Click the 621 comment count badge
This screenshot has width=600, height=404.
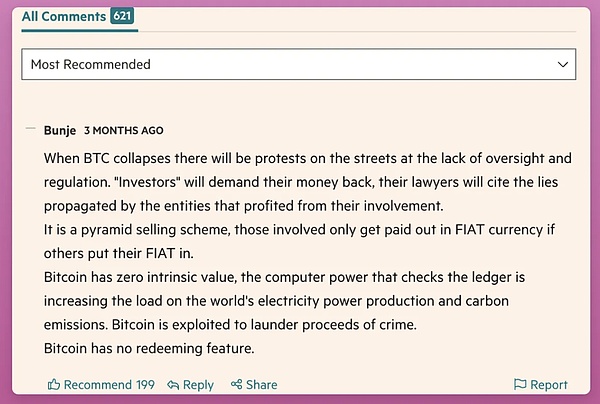point(123,16)
